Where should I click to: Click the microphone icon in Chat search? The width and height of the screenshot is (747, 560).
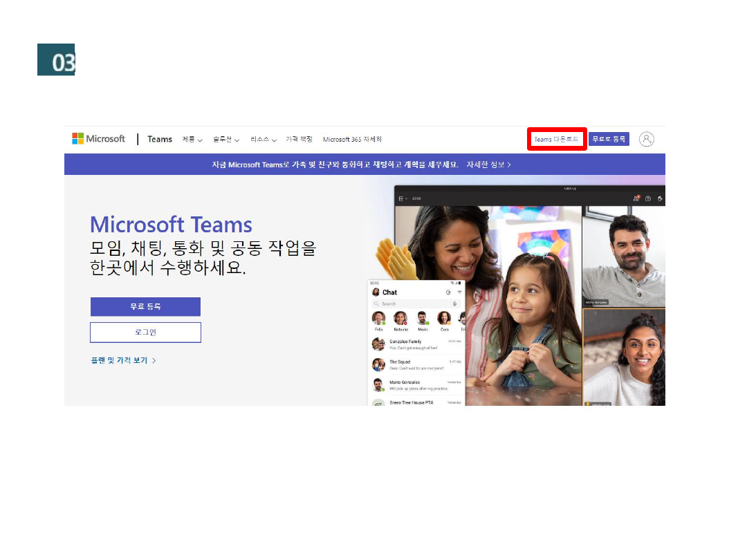pyautogui.click(x=454, y=304)
